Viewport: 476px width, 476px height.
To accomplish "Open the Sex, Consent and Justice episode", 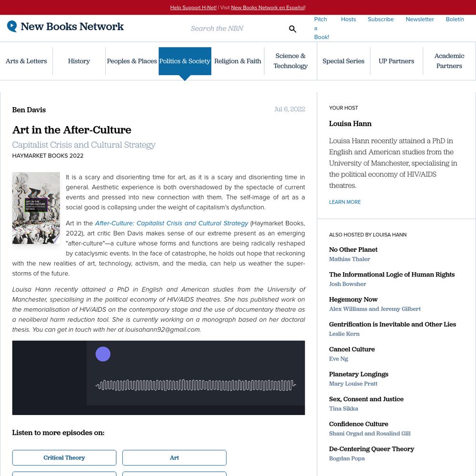I will pyautogui.click(x=367, y=399).
